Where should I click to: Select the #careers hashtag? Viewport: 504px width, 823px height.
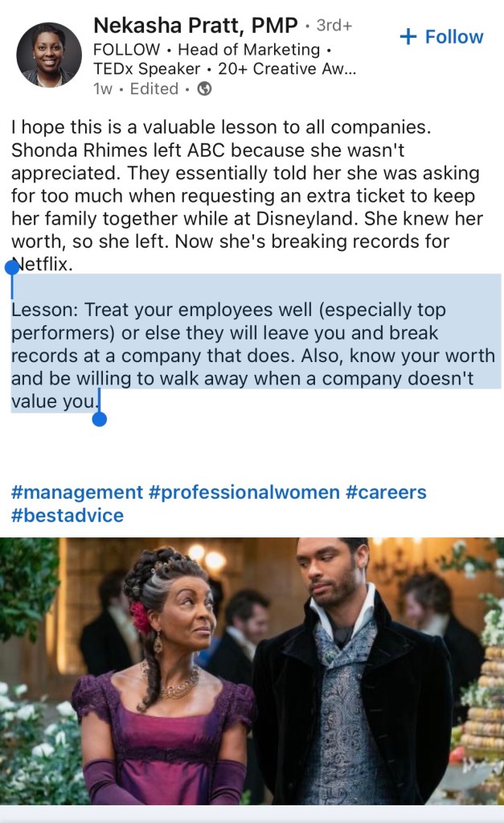click(386, 492)
